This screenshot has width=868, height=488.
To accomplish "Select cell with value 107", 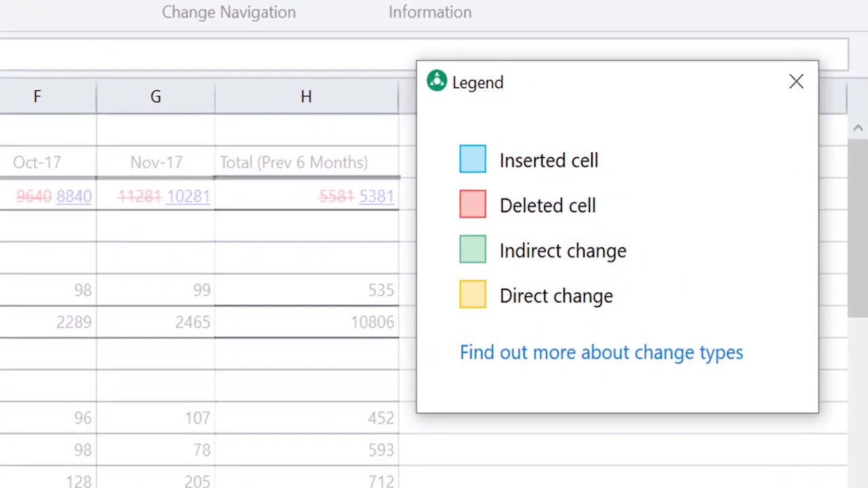I will 156,418.
